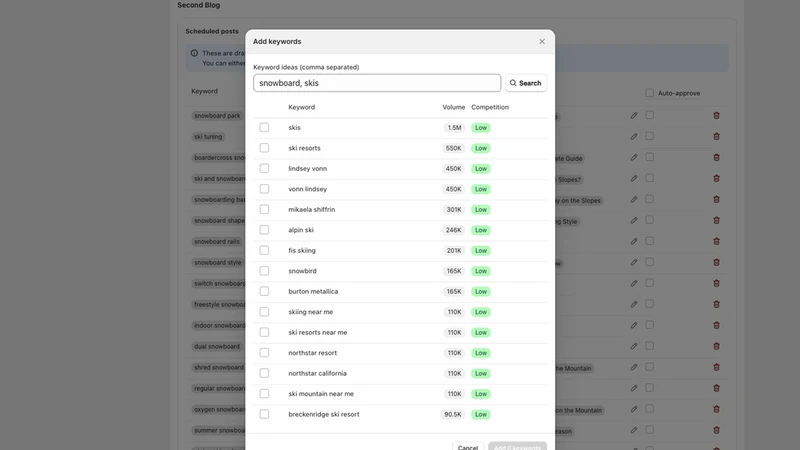Select the vonn lindsey checkbox
The height and width of the screenshot is (450, 800).
(x=264, y=189)
